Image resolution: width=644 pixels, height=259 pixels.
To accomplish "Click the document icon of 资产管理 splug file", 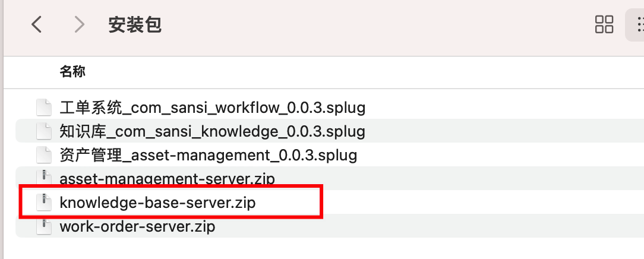I will (x=44, y=155).
